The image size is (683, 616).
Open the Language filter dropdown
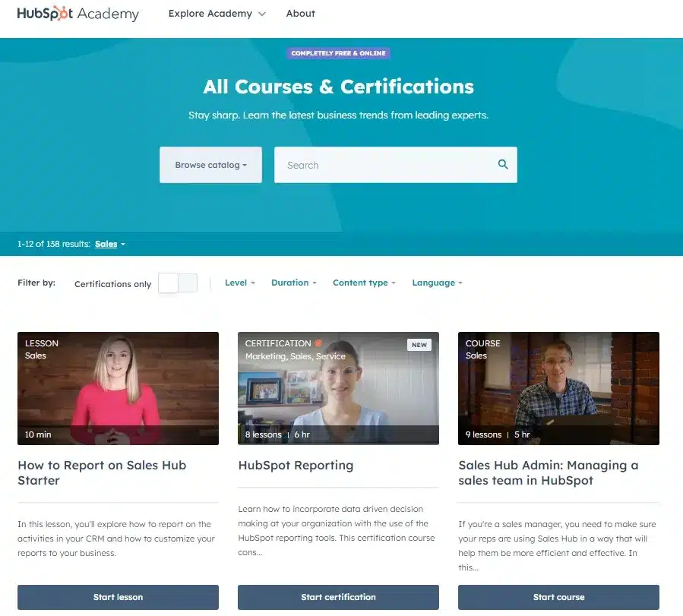[x=437, y=283]
